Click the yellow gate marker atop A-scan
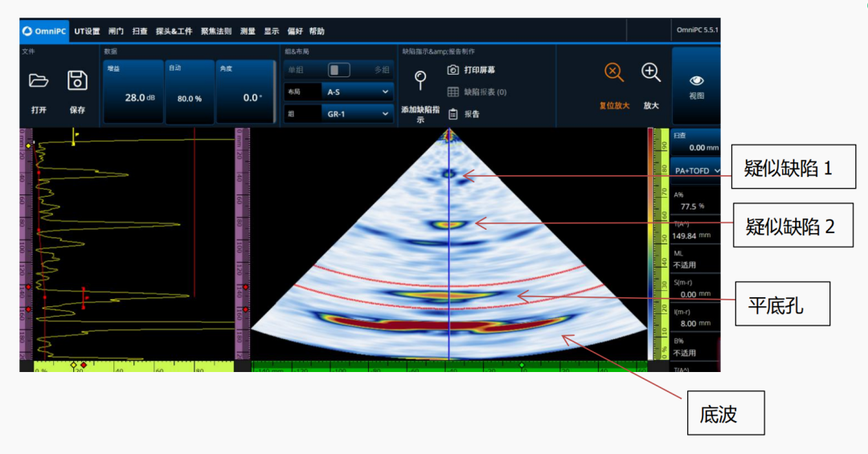Image resolution: width=868 pixels, height=454 pixels. [73, 137]
